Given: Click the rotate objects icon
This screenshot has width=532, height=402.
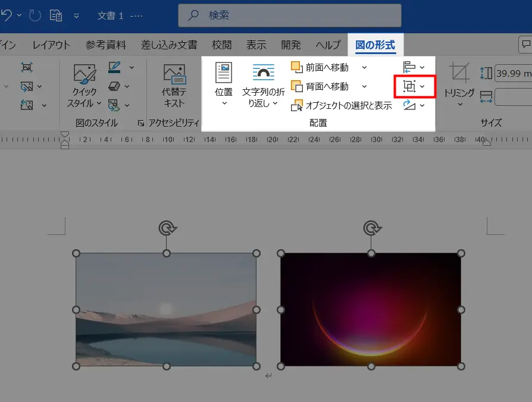Looking at the screenshot, I should coord(409,105).
